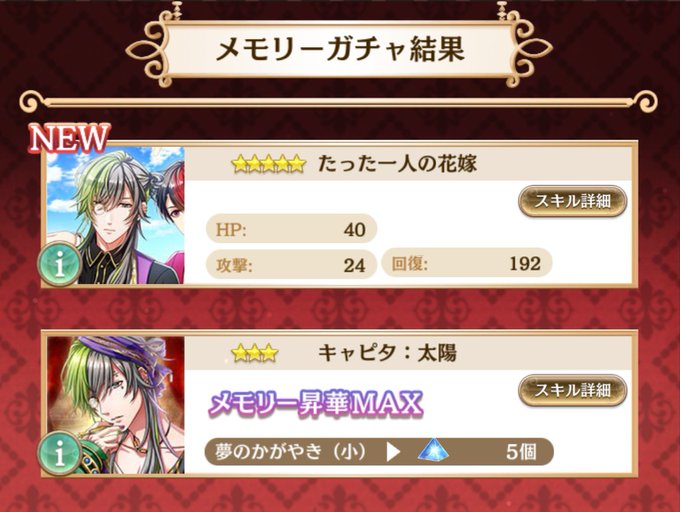
Task: Open スキル詳細 for キャピタ：太陽
Action: [572, 390]
